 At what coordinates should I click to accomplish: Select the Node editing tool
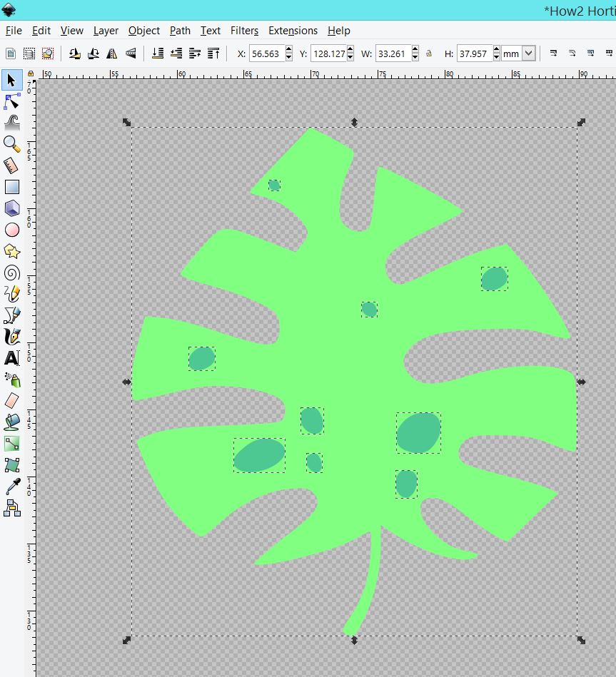[x=11, y=102]
